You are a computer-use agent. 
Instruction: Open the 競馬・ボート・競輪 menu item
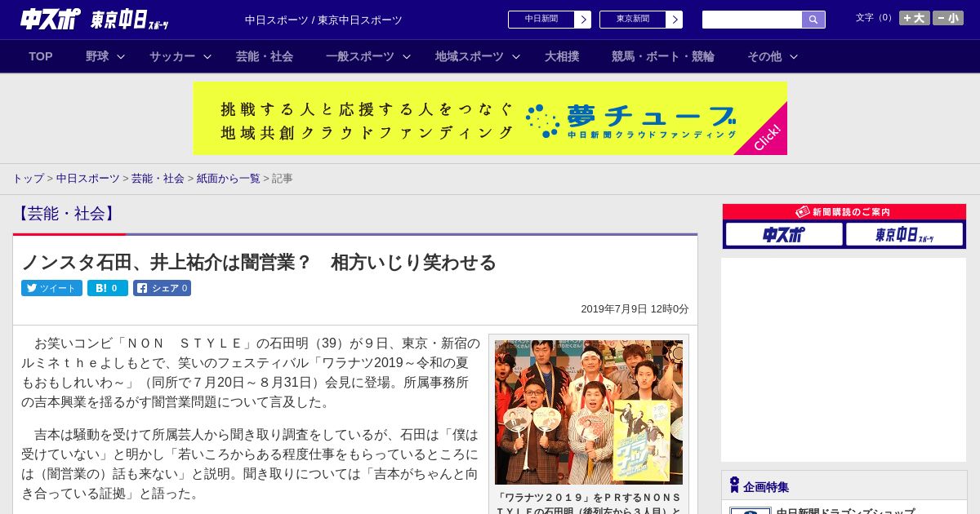[x=663, y=56]
